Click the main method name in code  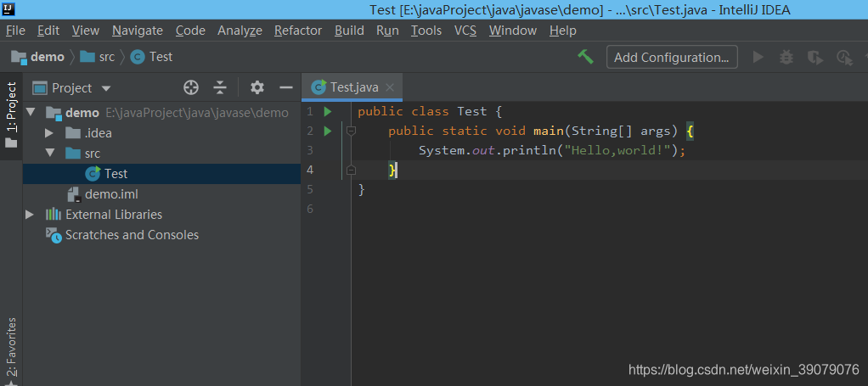click(x=549, y=131)
